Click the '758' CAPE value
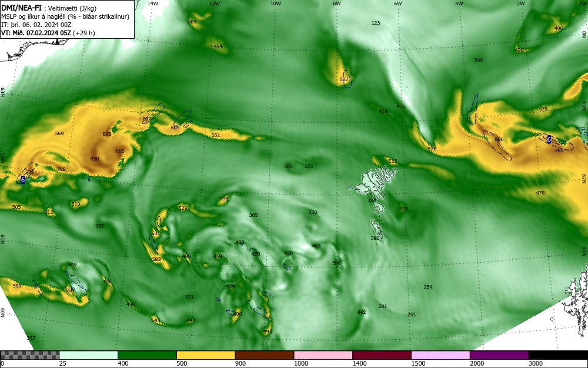This screenshot has height=368, width=588. pos(61,170)
